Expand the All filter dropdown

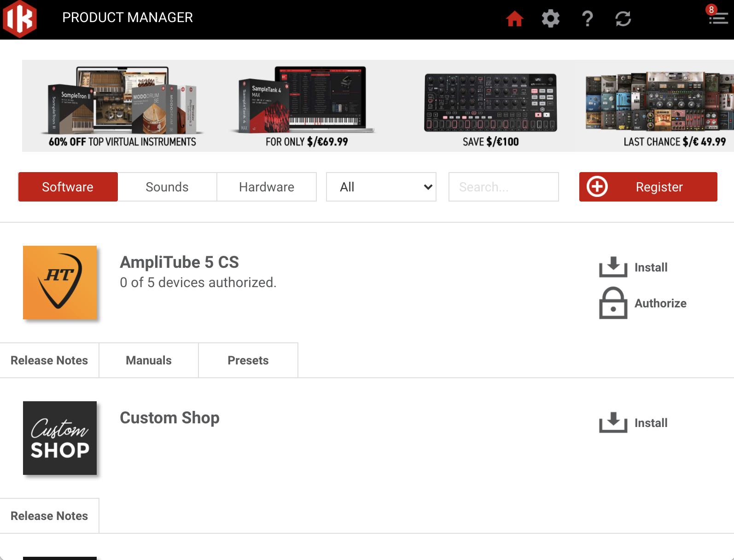point(381,187)
